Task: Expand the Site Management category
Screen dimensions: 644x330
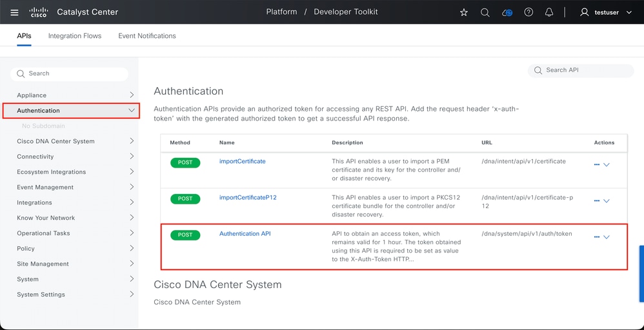Action: pyautogui.click(x=132, y=264)
